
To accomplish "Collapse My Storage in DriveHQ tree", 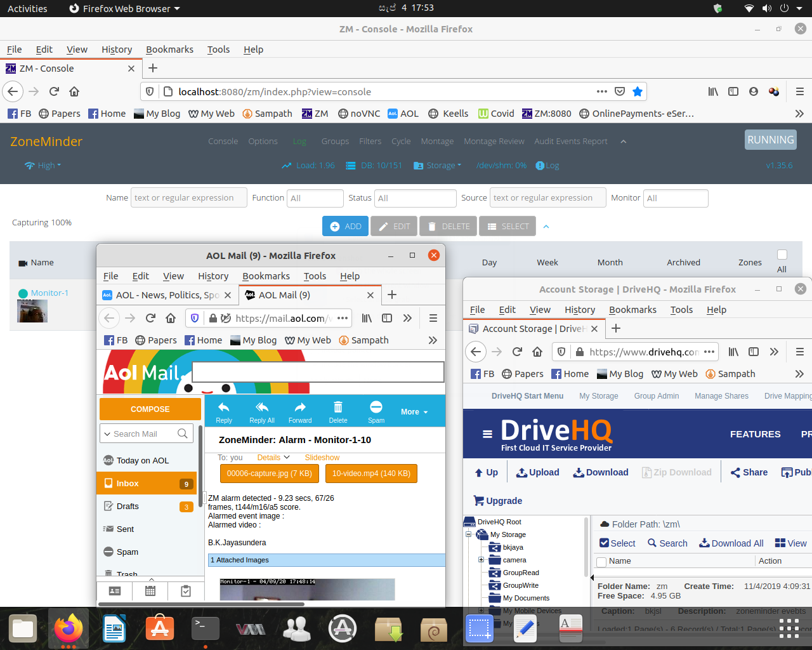I will click(x=469, y=534).
